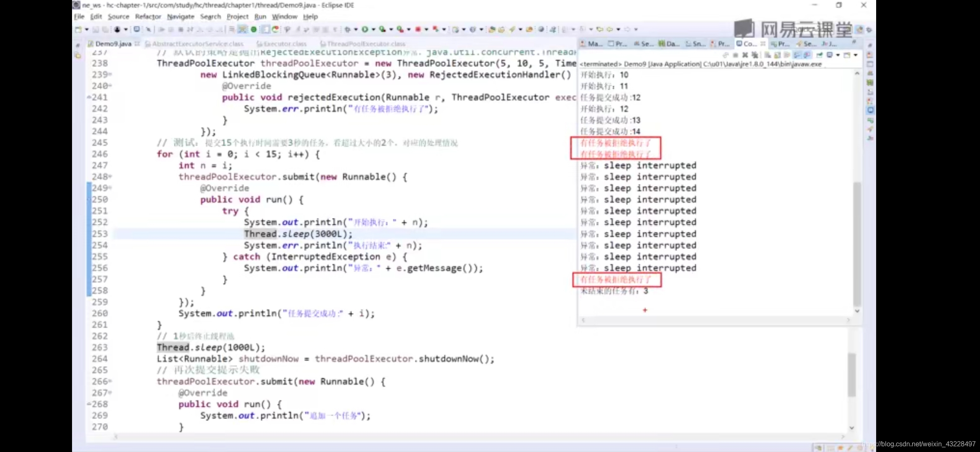The width and height of the screenshot is (980, 452).
Task: Open the File menu
Action: [79, 17]
